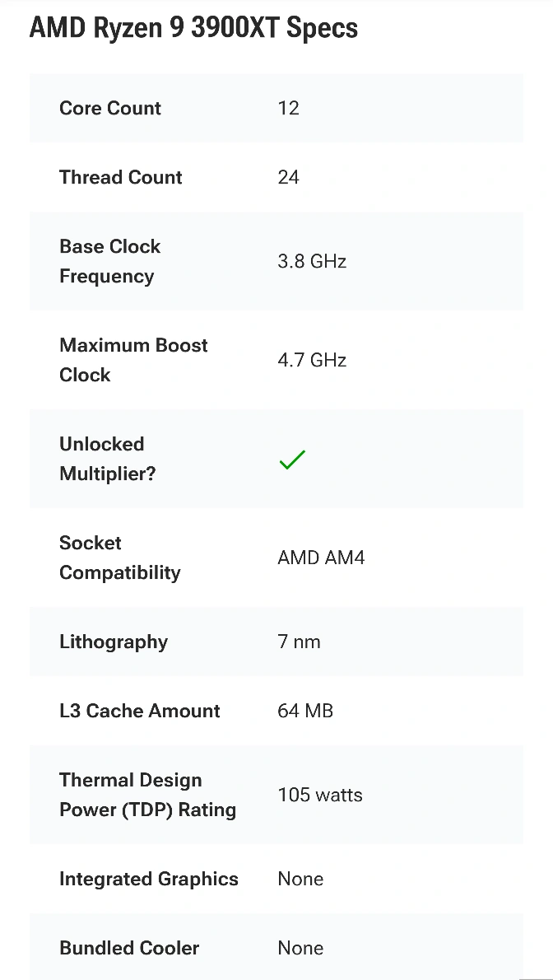This screenshot has height=980, width=553.
Task: Click the Bundled Cooler label
Action: pos(129,948)
